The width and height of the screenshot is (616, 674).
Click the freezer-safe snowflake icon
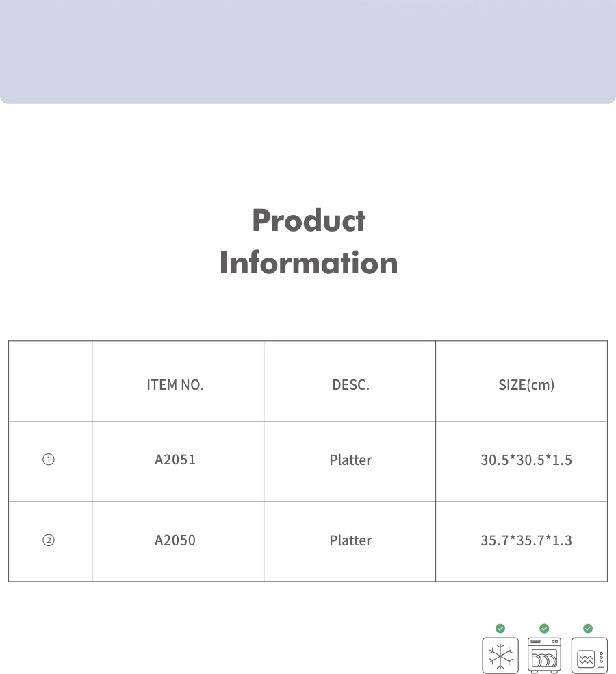click(x=500, y=656)
